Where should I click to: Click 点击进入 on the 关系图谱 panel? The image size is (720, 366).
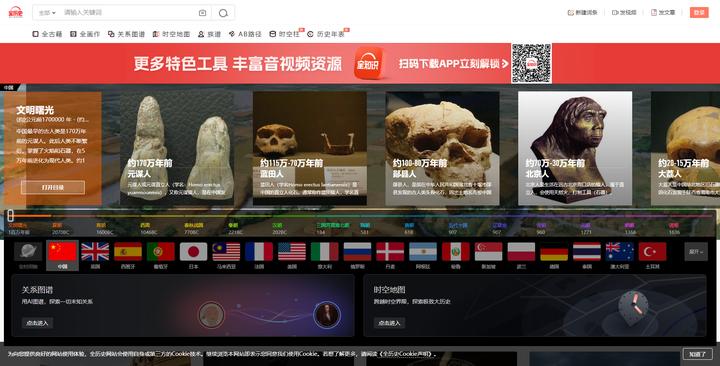(37, 323)
